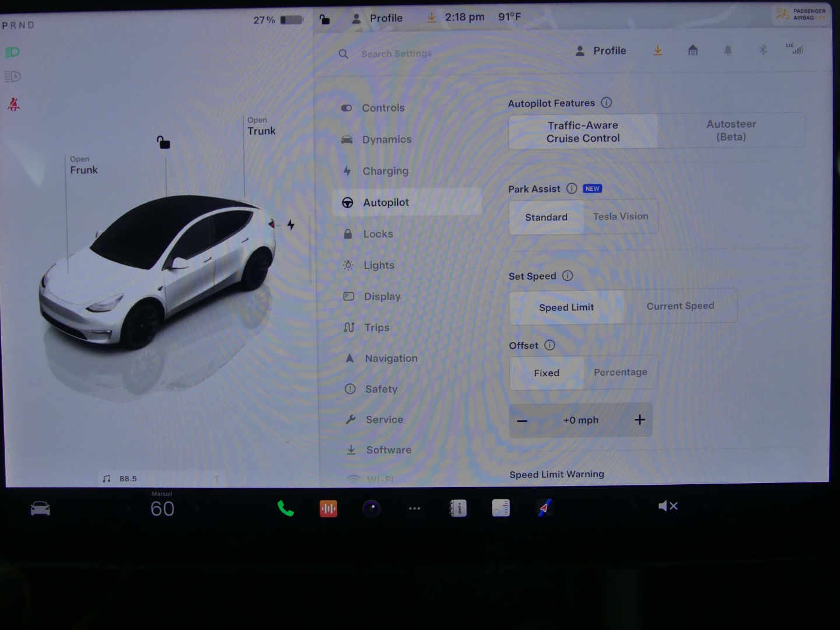The height and width of the screenshot is (630, 840).
Task: Open the software update download icon in settings header
Action: [x=657, y=51]
